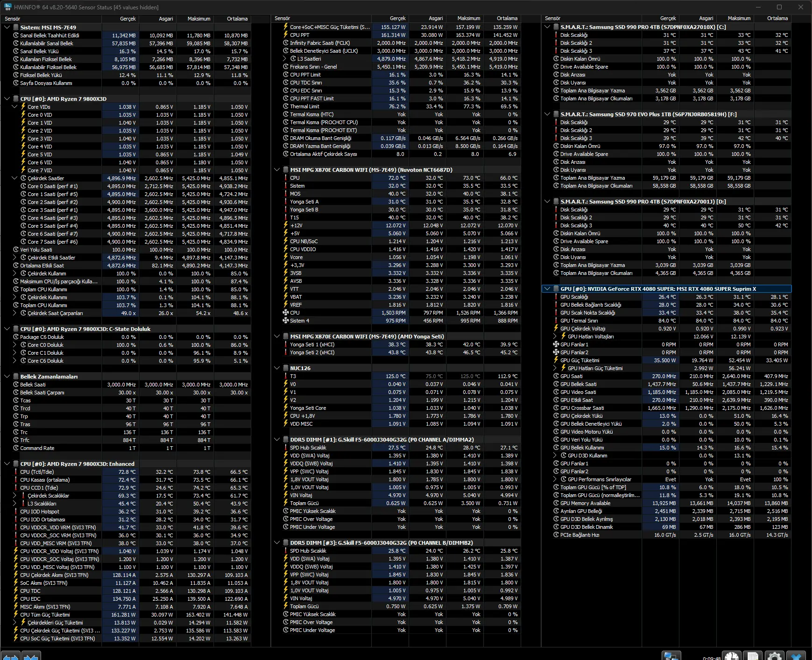Select the GPU Memory Available row label
The image size is (812, 660).
point(586,503)
